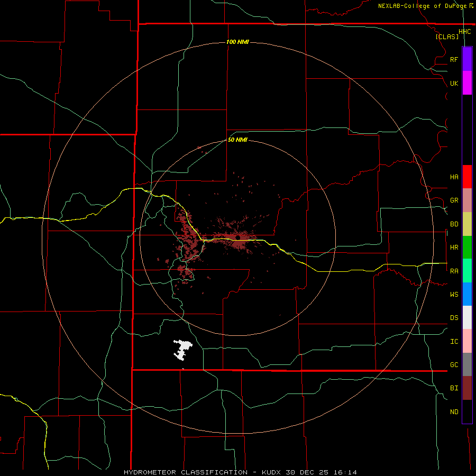476x476 pixels.
Task: Select the GR legend color block
Action: [467, 200]
